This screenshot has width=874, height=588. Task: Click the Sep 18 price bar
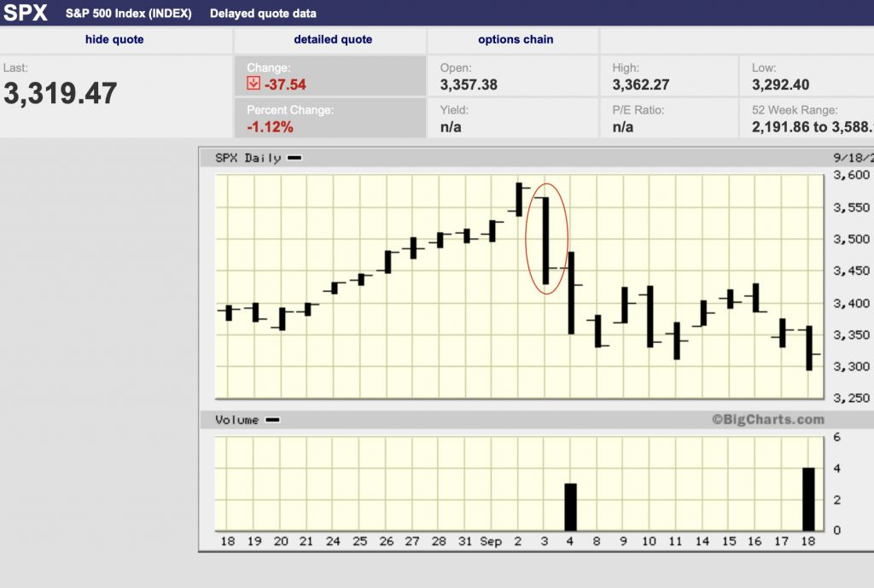pyautogui.click(x=809, y=348)
